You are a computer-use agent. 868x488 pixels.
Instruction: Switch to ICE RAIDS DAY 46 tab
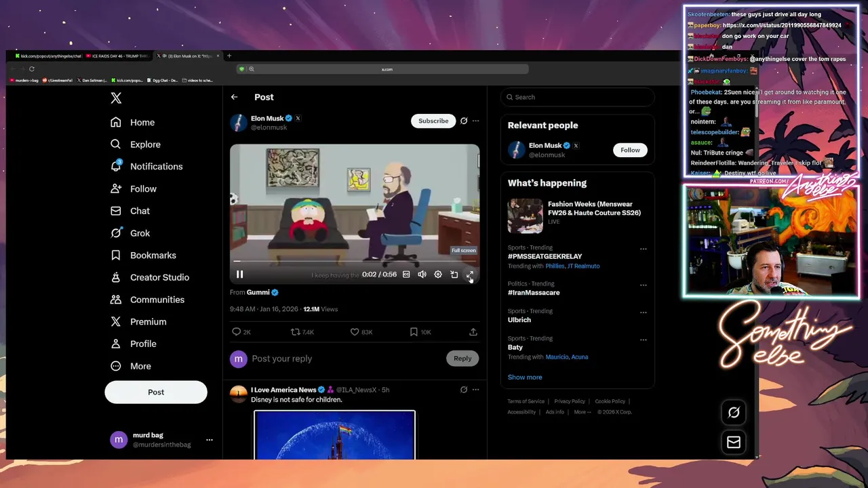[119, 56]
